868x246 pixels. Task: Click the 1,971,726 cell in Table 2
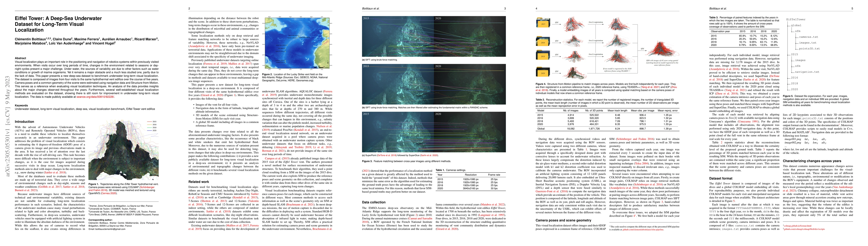594,129
